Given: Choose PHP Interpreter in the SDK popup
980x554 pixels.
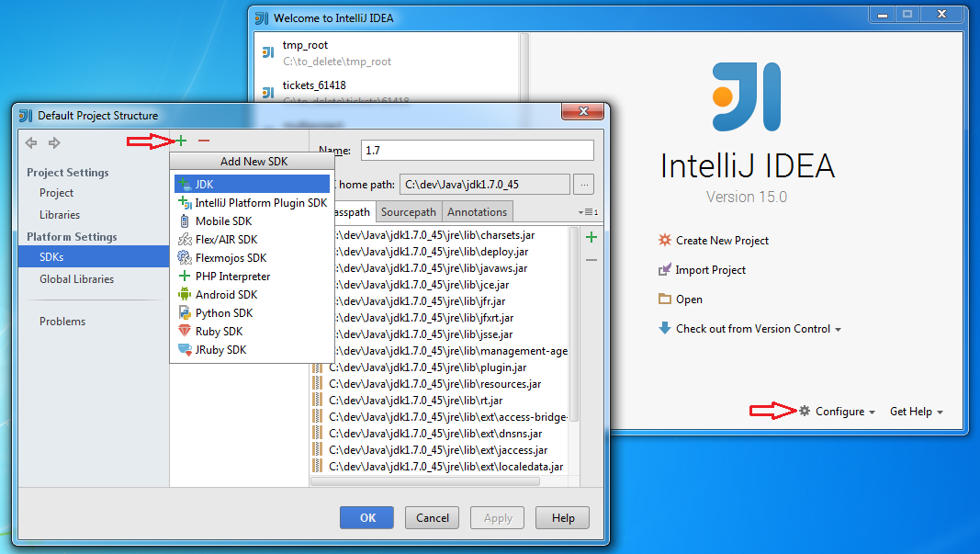Looking at the screenshot, I should [x=252, y=276].
